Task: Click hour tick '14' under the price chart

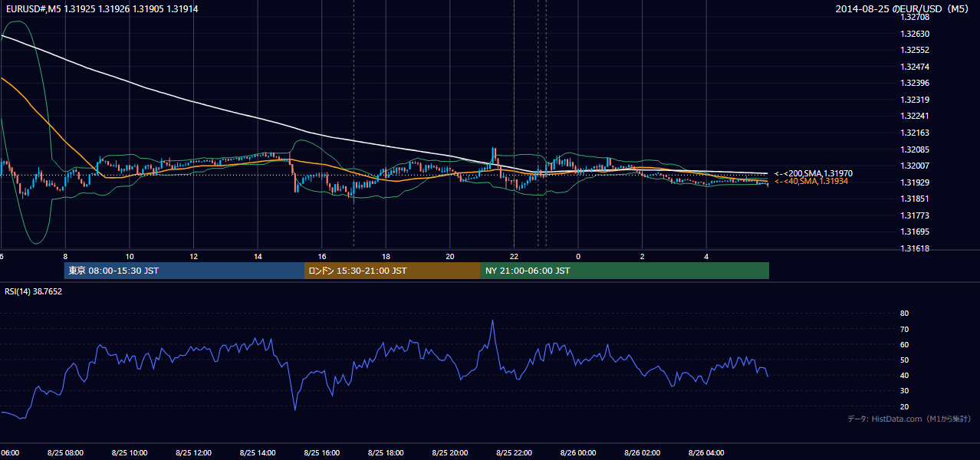Action: point(258,256)
